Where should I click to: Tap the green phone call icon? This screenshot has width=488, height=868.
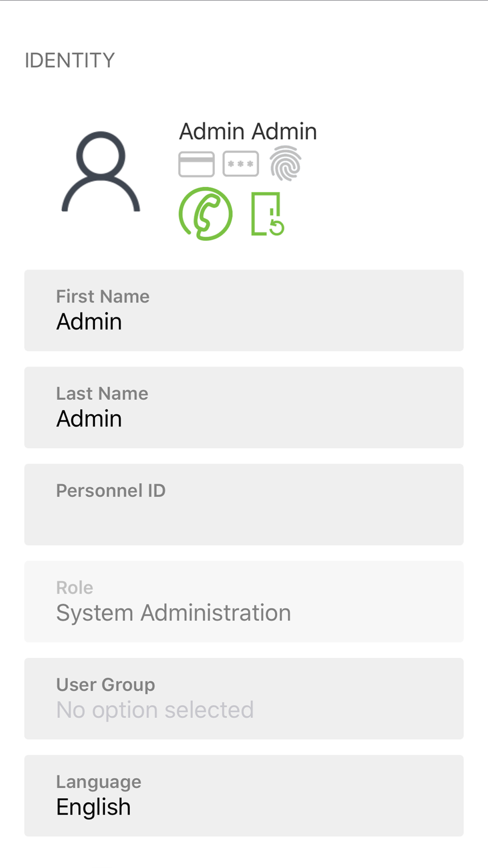tap(205, 214)
